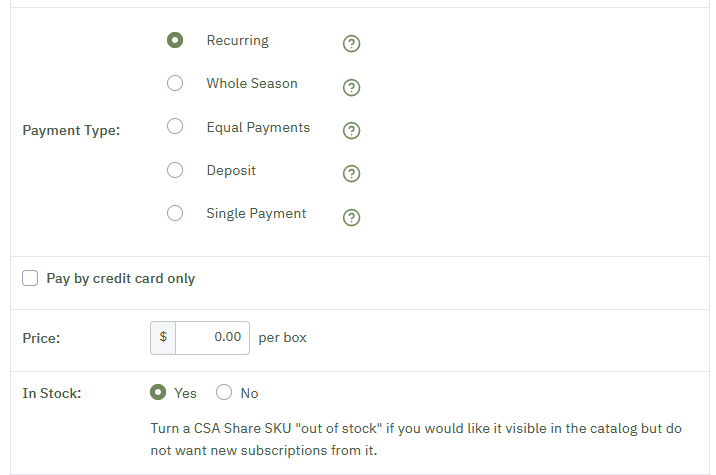Viewport: 716px width, 475px height.
Task: Show help tooltip for Equal Payments
Action: point(351,131)
